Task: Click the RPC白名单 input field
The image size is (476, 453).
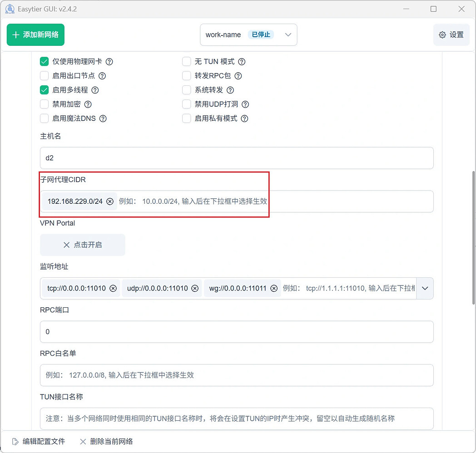Action: point(237,375)
